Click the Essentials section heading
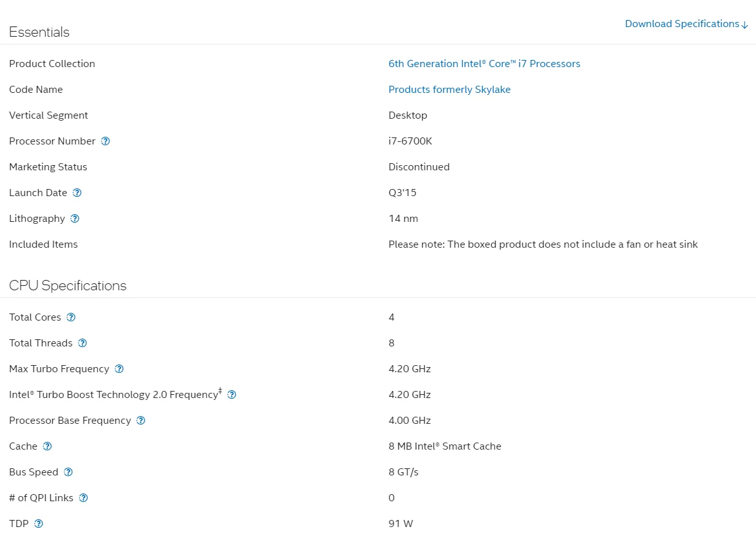This screenshot has width=756, height=538. 39,32
